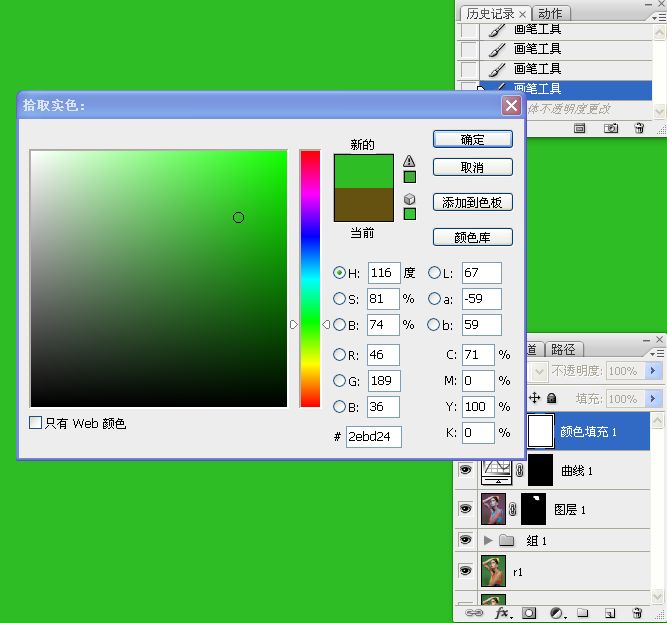Click the add layer mask icon

529,613
